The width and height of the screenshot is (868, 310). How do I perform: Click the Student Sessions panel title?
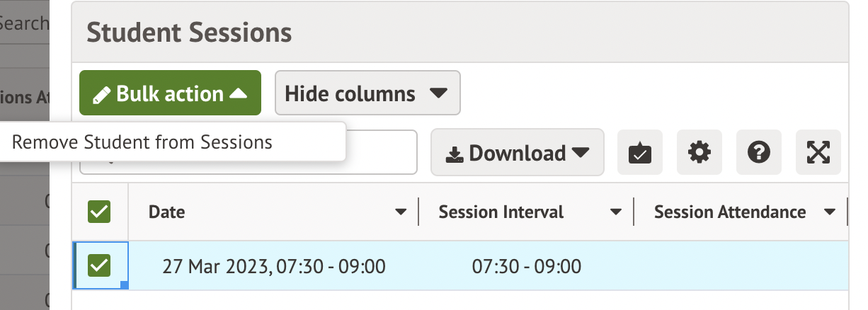pyautogui.click(x=189, y=33)
